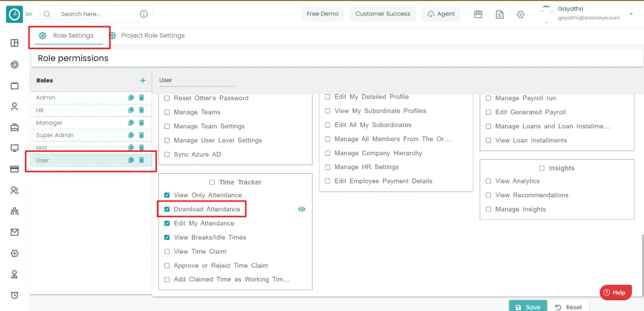The width and height of the screenshot is (644, 311).
Task: Click the add role plus icon
Action: coord(142,81)
